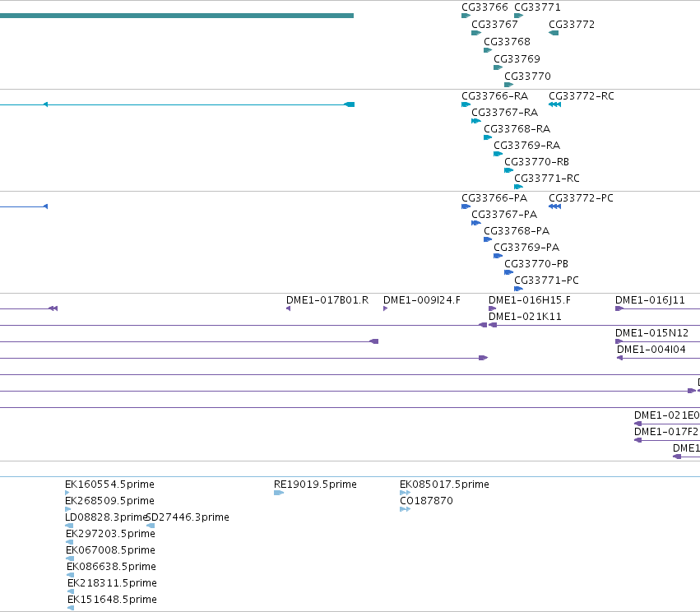Click the CG33772-RC transcript label
The width and height of the screenshot is (700, 612).
tap(582, 96)
